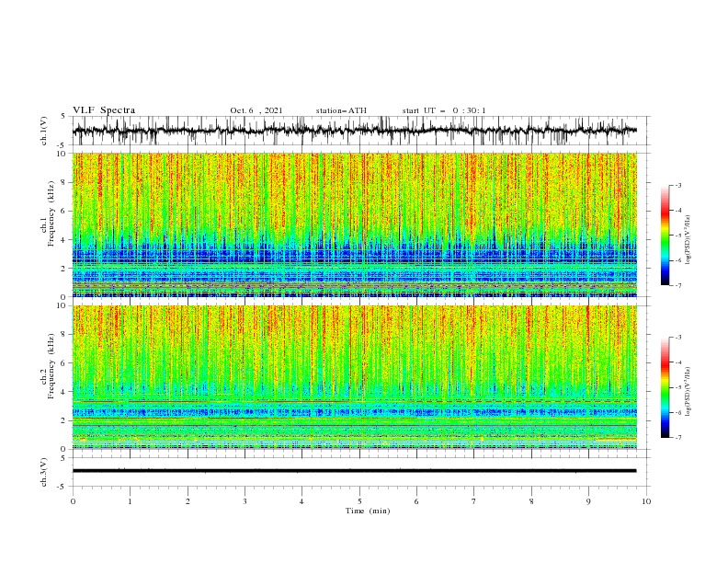The width and height of the screenshot is (728, 563).
Task: Click time axis tick label "7"
Action: (x=474, y=501)
